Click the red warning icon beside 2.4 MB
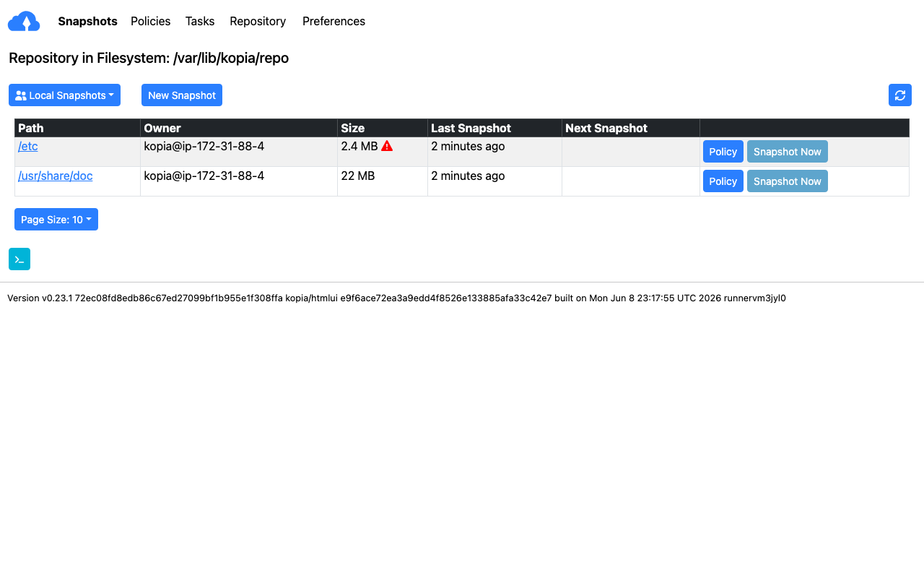 pyautogui.click(x=387, y=146)
